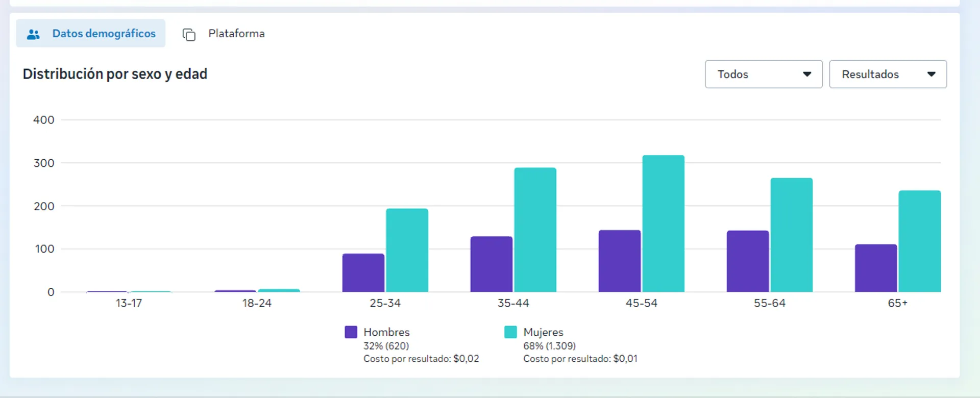
Task: Select the Mujeres bar for 55-64
Action: click(x=791, y=235)
